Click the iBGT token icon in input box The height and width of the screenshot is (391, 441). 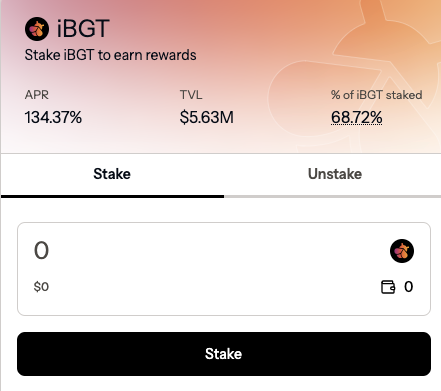pos(402,251)
